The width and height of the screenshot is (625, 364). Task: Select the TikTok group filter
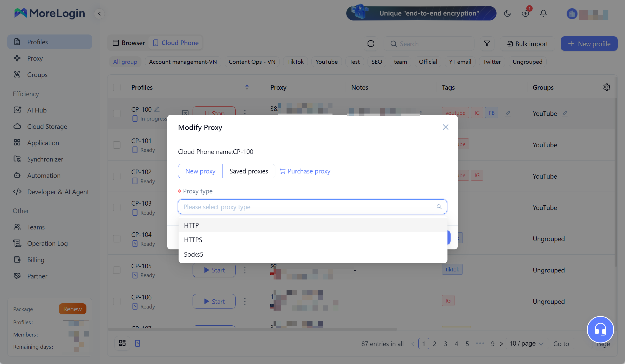[295, 62]
